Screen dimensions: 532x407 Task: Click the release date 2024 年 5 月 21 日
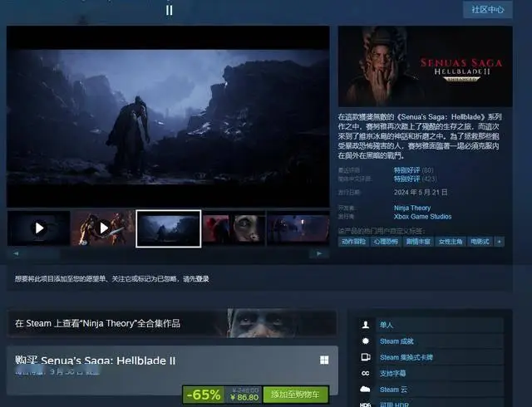pos(421,193)
